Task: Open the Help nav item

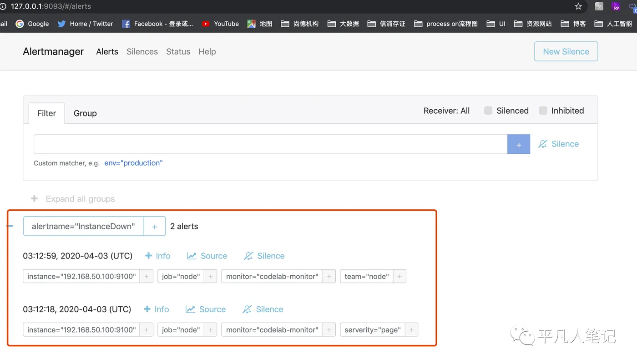Action: coord(207,51)
